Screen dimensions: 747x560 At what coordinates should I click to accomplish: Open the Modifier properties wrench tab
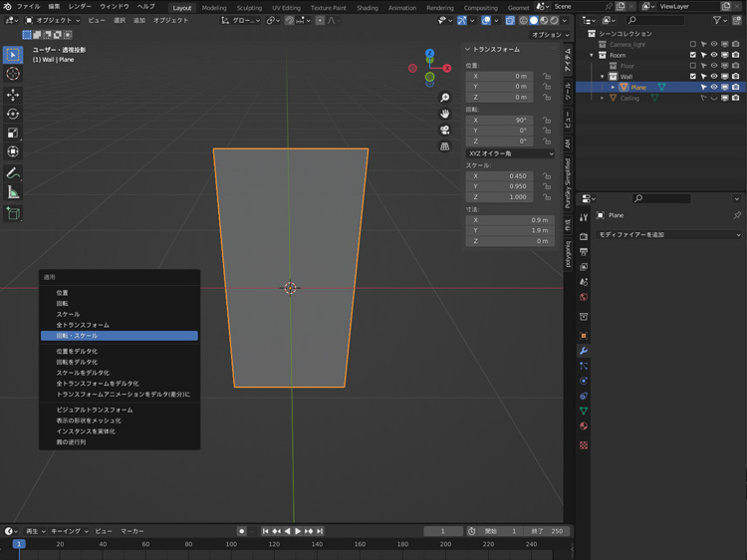coord(584,351)
